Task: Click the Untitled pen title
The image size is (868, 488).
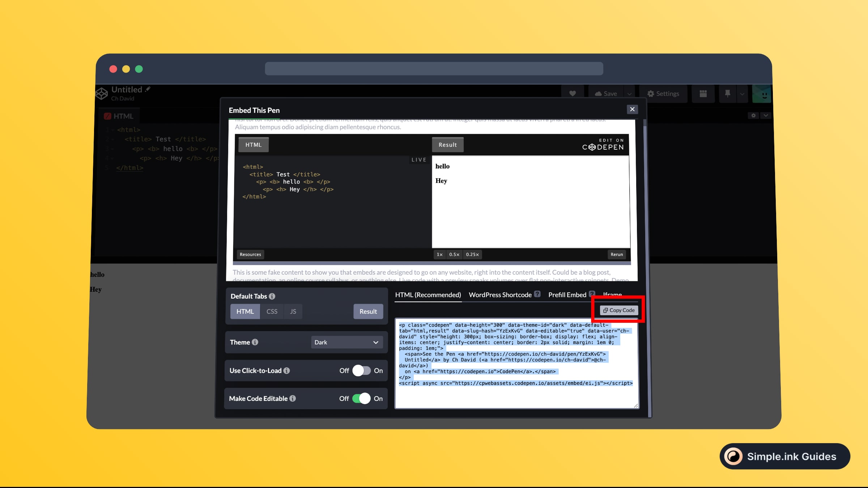Action: pos(127,89)
